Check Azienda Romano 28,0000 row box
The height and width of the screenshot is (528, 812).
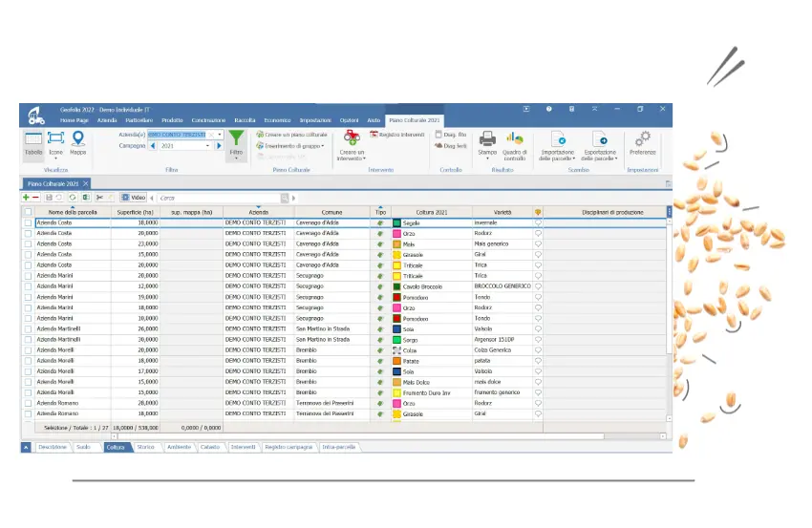pyautogui.click(x=28, y=403)
